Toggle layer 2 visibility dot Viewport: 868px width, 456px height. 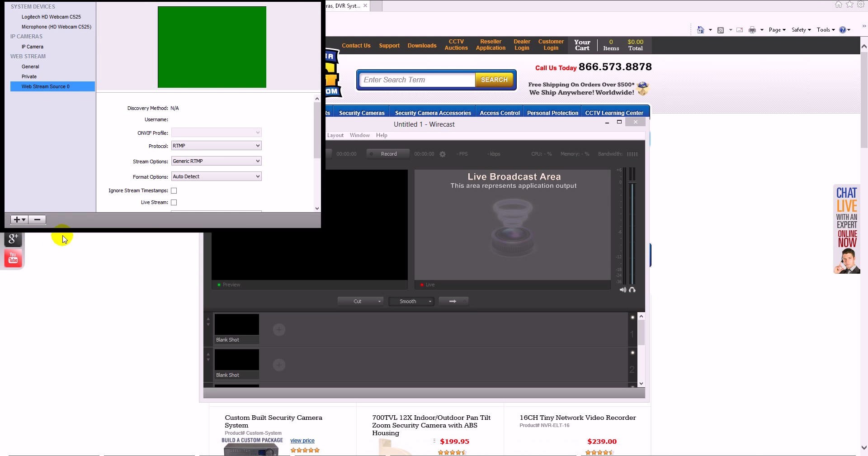tap(632, 352)
